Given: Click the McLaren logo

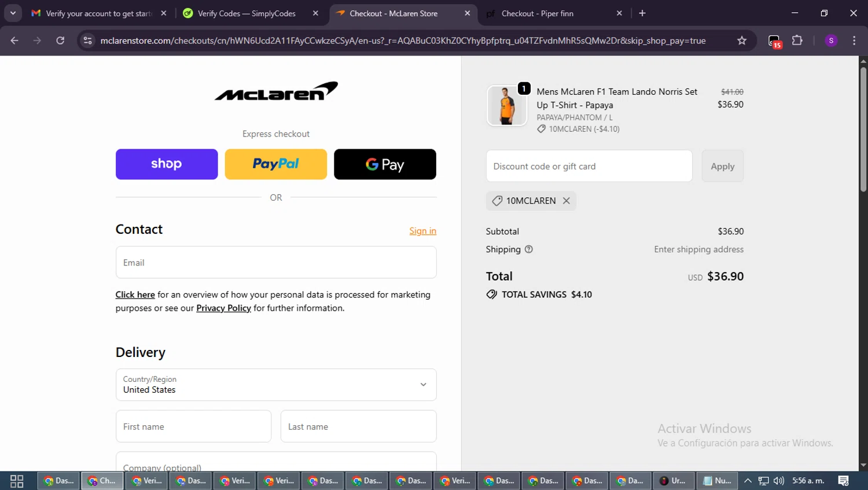Looking at the screenshot, I should [x=276, y=91].
